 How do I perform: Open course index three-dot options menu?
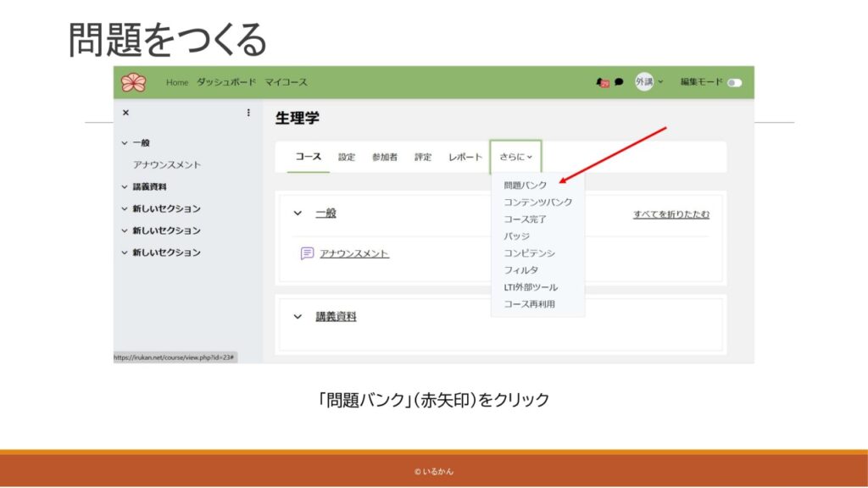click(248, 113)
